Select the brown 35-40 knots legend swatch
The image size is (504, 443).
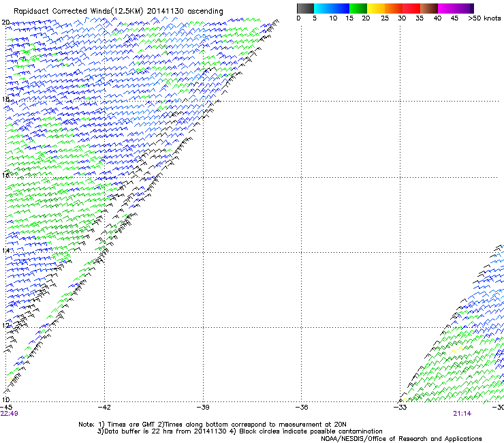point(429,8)
